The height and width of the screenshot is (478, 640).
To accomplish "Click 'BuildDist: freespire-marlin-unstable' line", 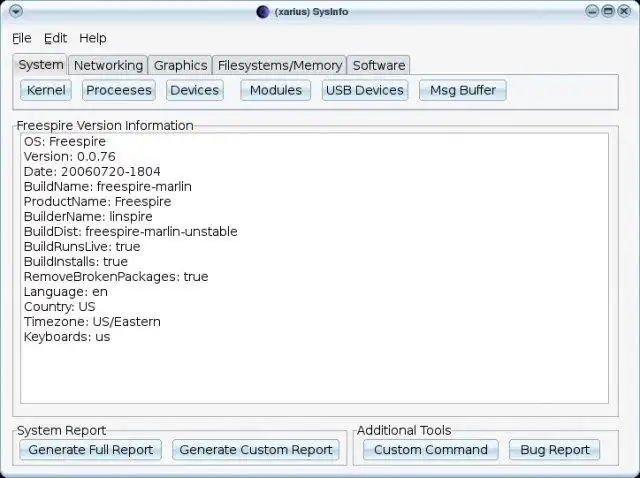I will point(131,232).
